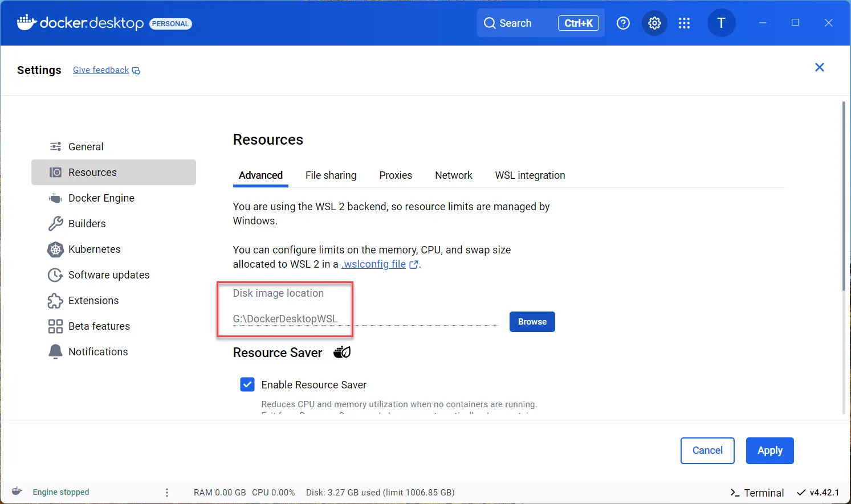The image size is (851, 504).
Task: Open Docker Engine settings
Action: coord(101,198)
